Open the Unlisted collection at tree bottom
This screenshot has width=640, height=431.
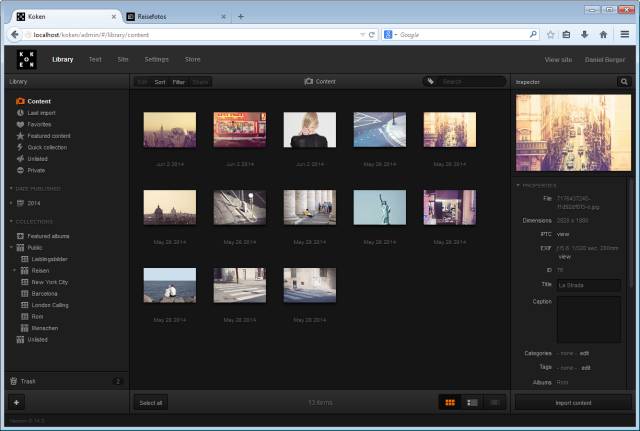click(x=37, y=340)
